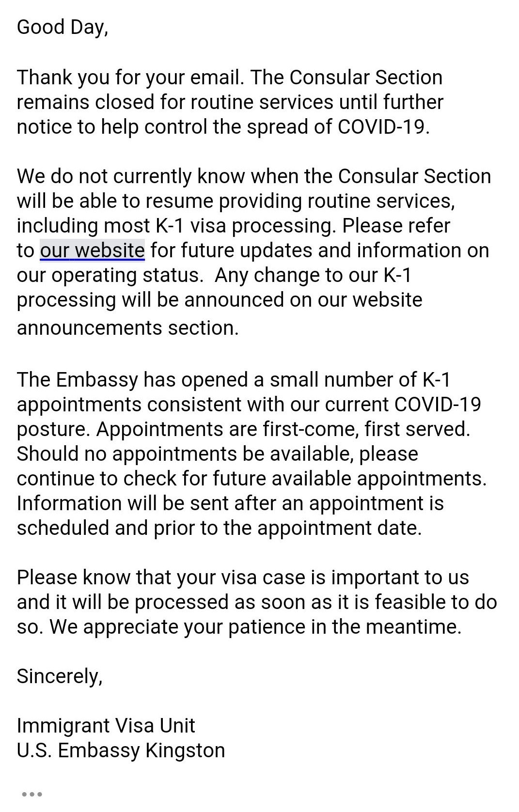Viewport: 519px width, 812px height.
Task: Expand the trimmed content three-dots icon
Action: click(x=32, y=794)
